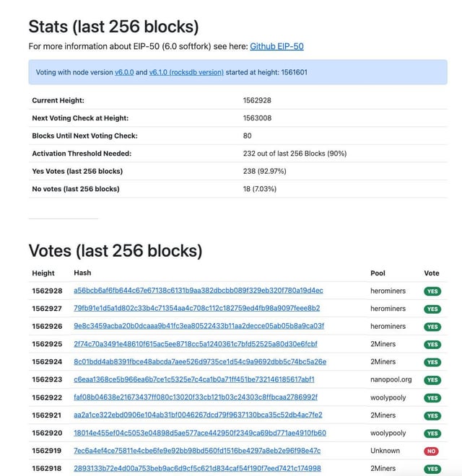The width and height of the screenshot is (462, 476).
Task: Open v6.1.0 (rocksdb version) link
Action: [x=186, y=72]
